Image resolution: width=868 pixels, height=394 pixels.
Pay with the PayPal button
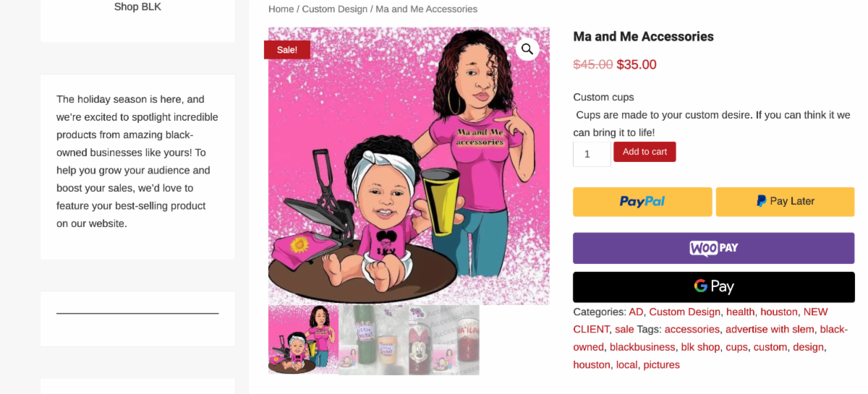(642, 202)
